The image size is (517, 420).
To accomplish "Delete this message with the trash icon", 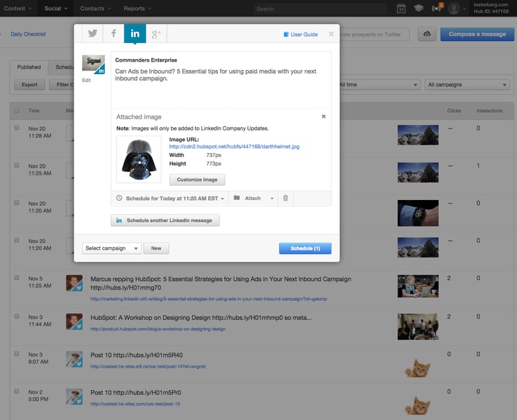I will pos(286,198).
